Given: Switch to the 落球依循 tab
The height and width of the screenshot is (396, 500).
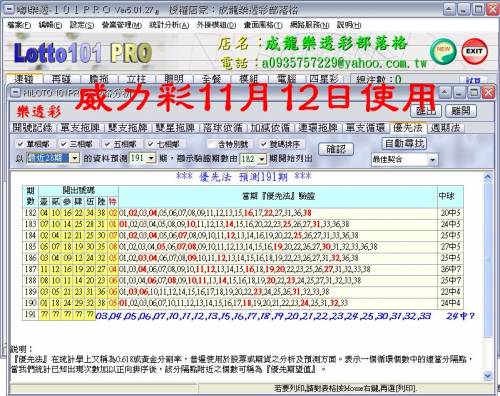Looking at the screenshot, I should click(x=223, y=128).
